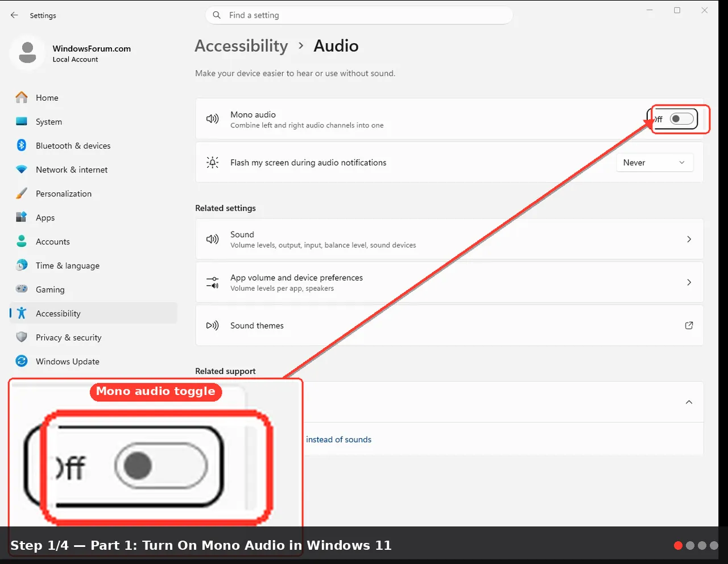Click the Privacy & security shield icon
This screenshot has width=728, height=564.
tap(22, 337)
